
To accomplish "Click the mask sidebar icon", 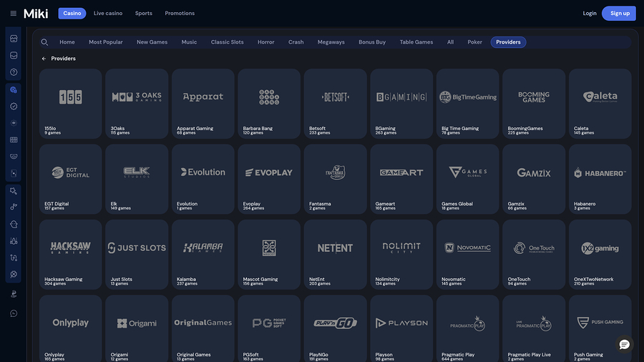I will coord(14,157).
